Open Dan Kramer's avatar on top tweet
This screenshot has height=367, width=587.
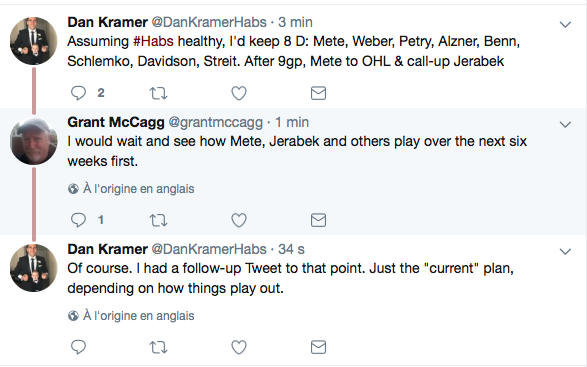[34, 41]
